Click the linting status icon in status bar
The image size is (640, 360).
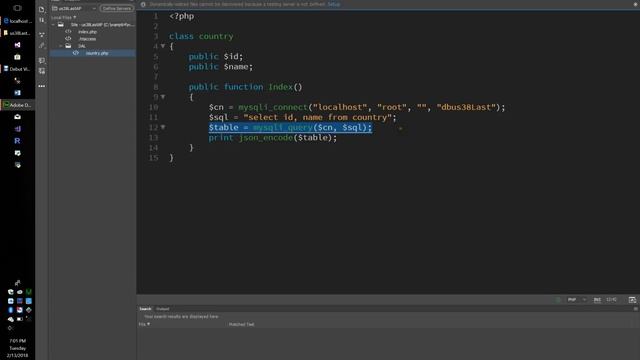(558, 300)
